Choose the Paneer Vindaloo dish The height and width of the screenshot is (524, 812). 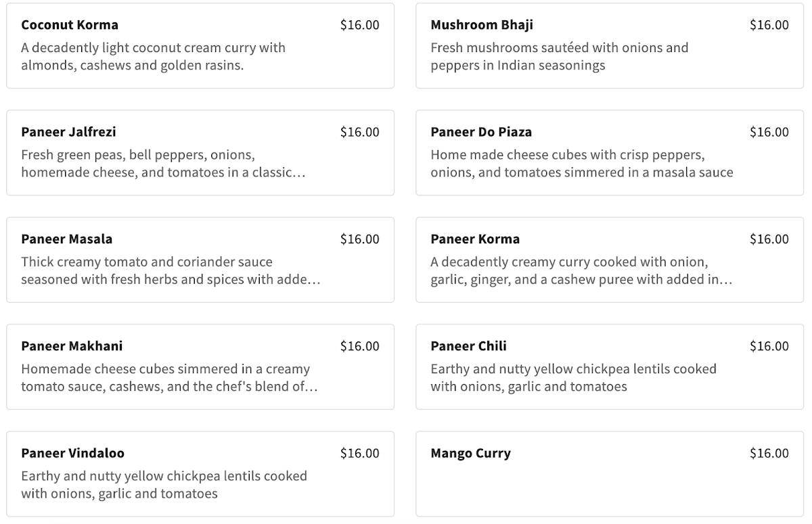200,473
